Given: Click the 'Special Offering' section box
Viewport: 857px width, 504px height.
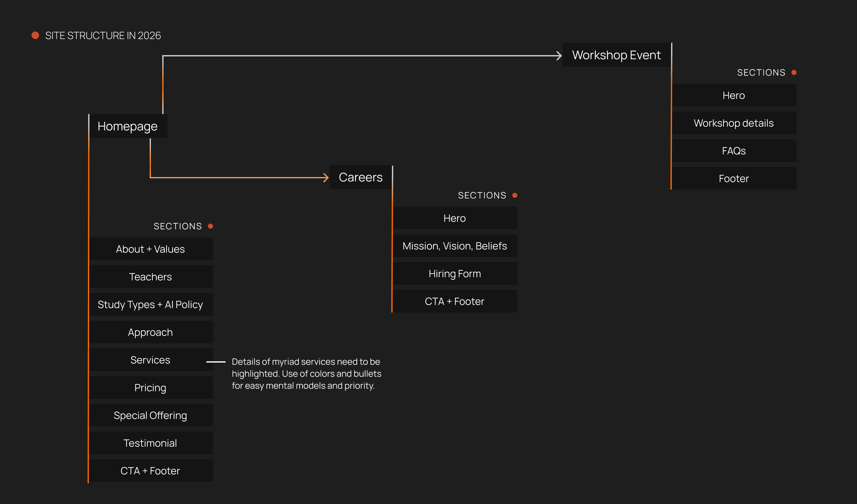Looking at the screenshot, I should tap(151, 415).
